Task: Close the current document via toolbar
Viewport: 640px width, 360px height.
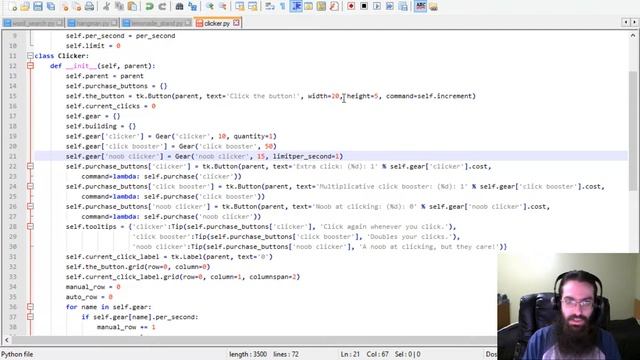Action: 64,6
